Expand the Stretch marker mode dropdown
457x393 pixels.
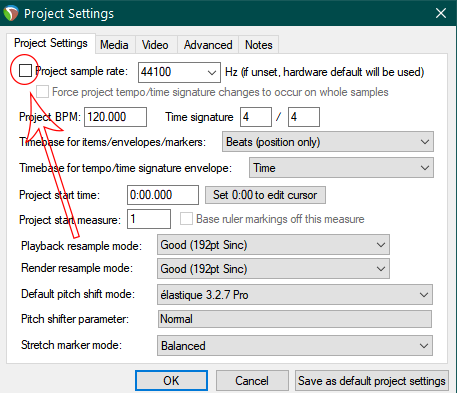click(295, 346)
